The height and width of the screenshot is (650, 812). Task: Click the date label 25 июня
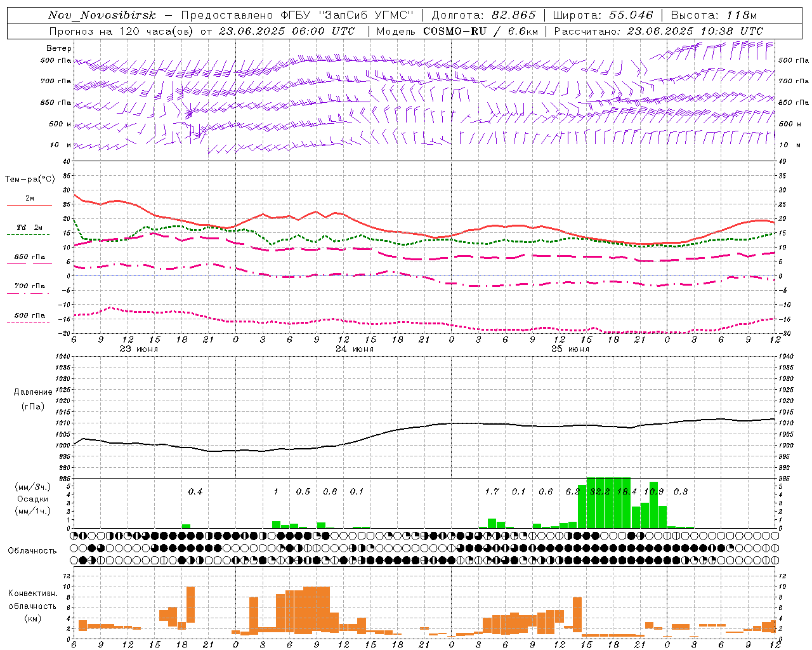(x=570, y=349)
